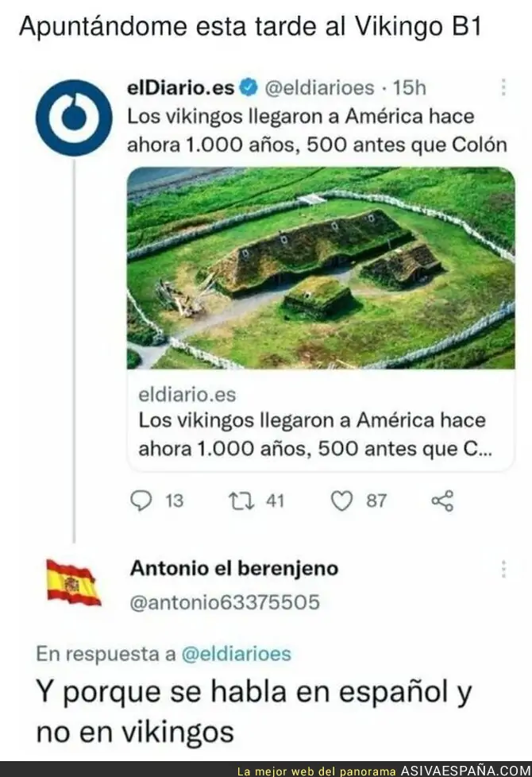Screen dimensions: 532x777
Task: Retweet using the icon with 41
Action: tap(241, 501)
